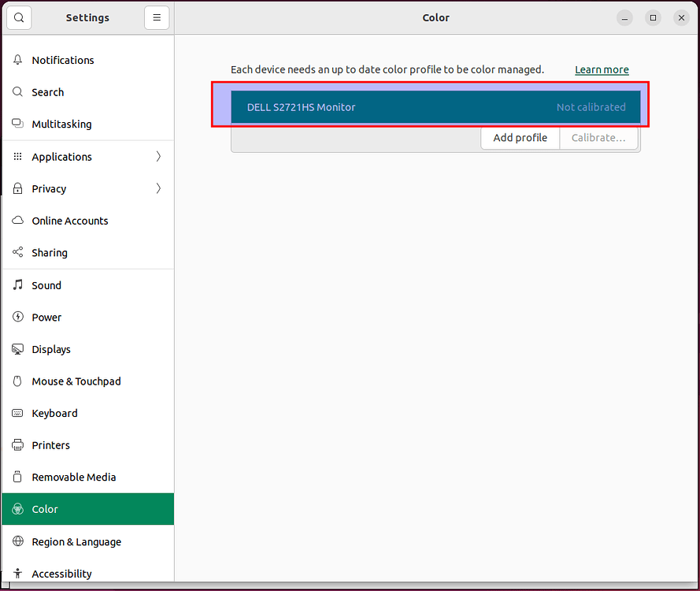This screenshot has width=700, height=591.
Task: Open Mouse & Touchpad settings
Action: pos(76,381)
